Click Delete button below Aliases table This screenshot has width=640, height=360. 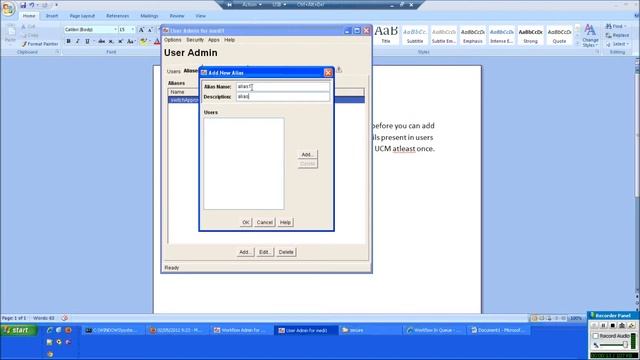coord(286,252)
